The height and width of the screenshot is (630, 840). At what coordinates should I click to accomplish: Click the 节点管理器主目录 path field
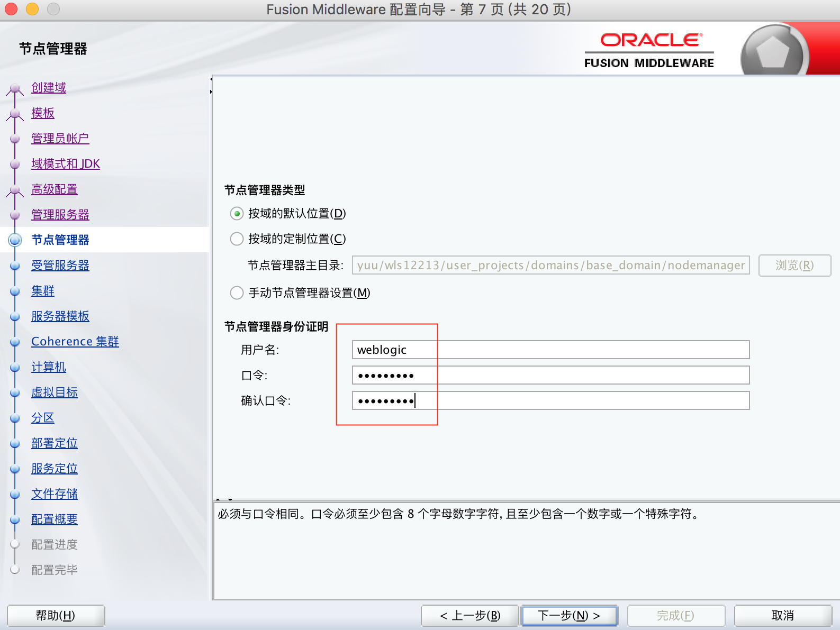click(x=550, y=265)
